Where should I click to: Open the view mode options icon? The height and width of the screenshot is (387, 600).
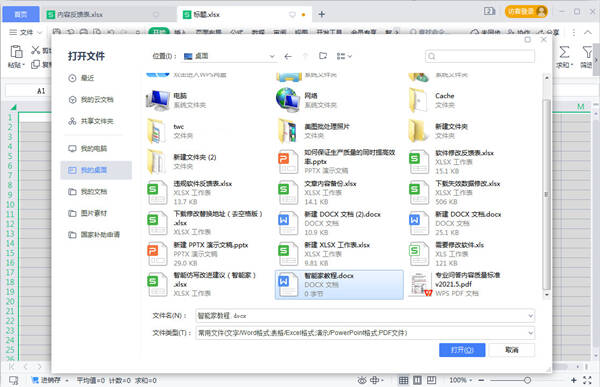tap(344, 56)
